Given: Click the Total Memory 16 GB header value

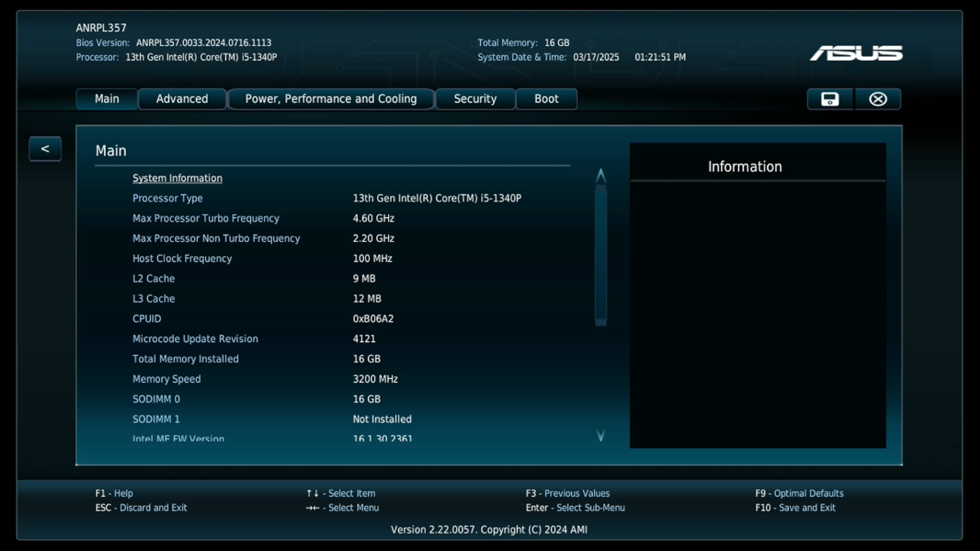Looking at the screenshot, I should click(557, 43).
